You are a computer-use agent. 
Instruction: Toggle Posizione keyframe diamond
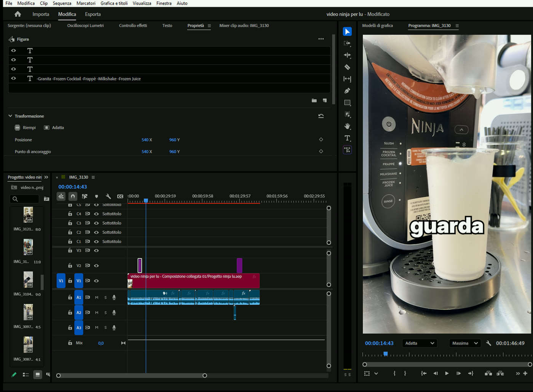321,140
